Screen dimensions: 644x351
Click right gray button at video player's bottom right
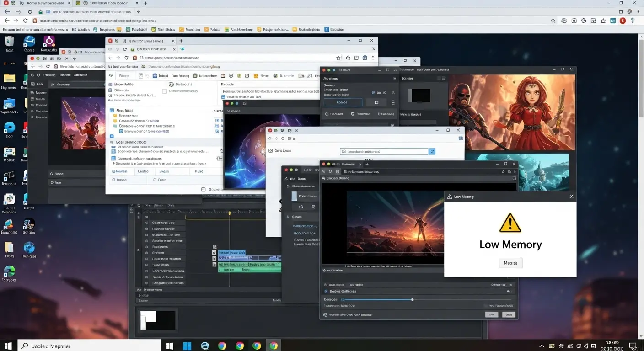pyautogui.click(x=509, y=314)
